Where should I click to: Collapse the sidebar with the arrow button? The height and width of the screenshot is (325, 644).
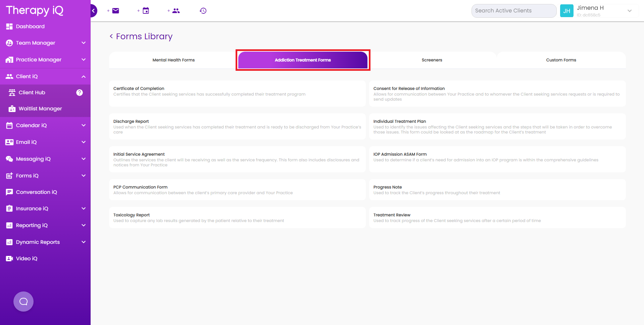[94, 11]
